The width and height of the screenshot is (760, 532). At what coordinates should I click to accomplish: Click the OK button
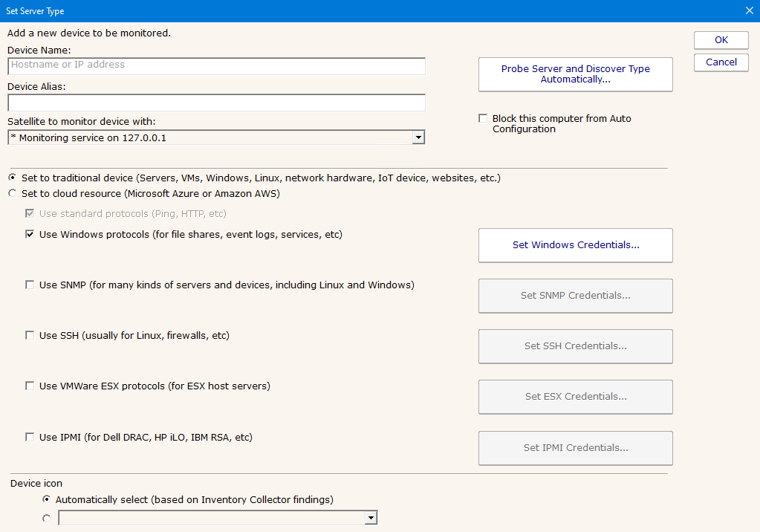point(721,40)
